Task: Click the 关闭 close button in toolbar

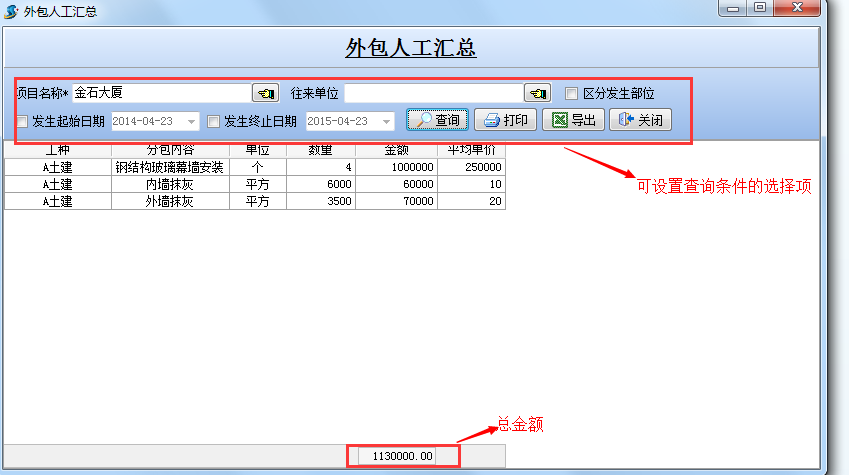Action: (x=640, y=121)
